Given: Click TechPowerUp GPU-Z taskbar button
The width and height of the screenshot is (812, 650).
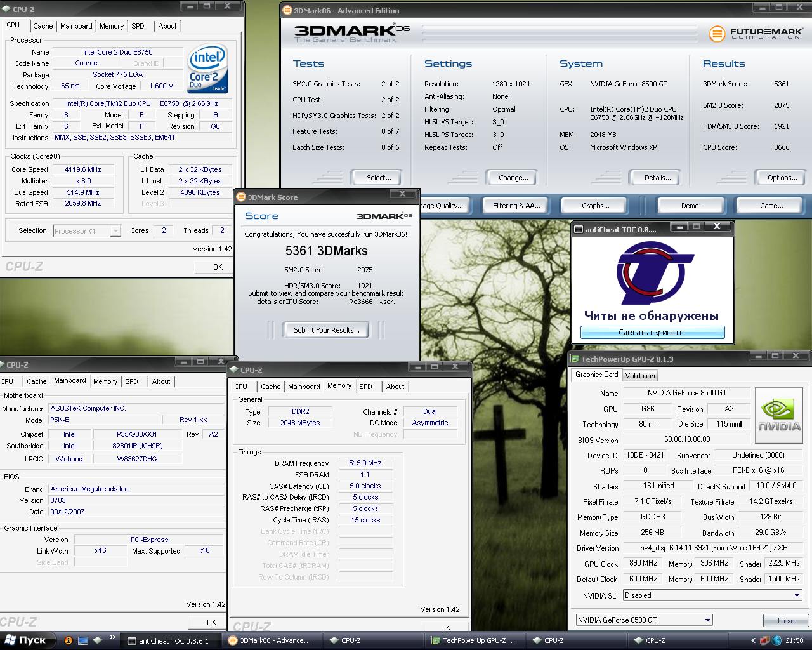Looking at the screenshot, I should [x=476, y=641].
